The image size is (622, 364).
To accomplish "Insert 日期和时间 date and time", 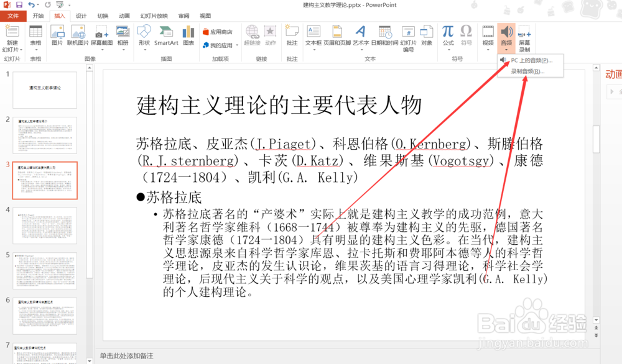I will coord(384,32).
